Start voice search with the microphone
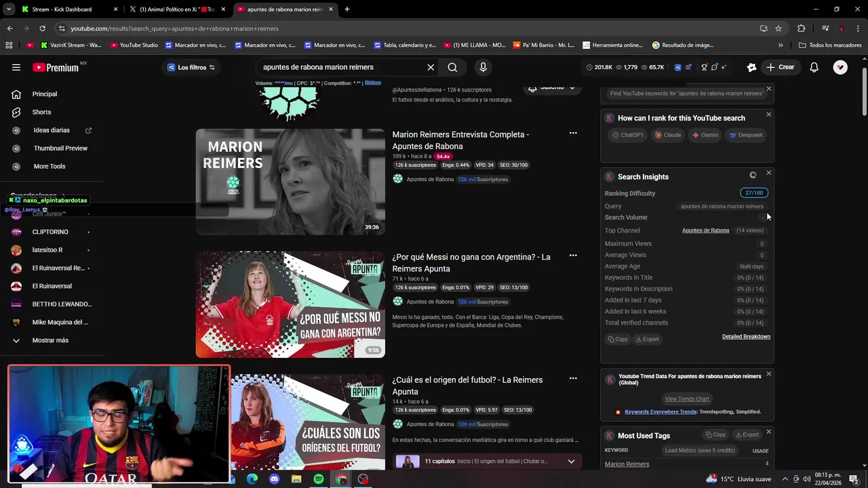Screen dimensions: 868x488 click(483, 67)
